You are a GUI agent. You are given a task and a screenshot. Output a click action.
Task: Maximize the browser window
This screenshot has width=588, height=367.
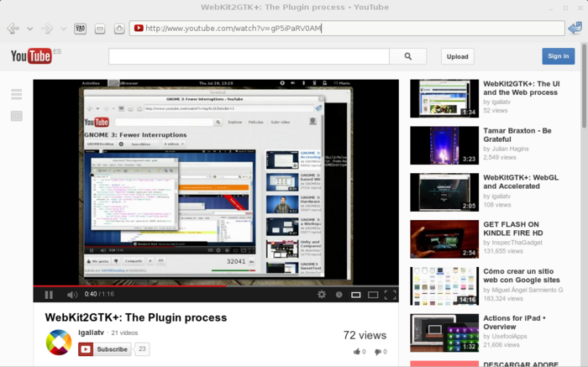(565, 8)
